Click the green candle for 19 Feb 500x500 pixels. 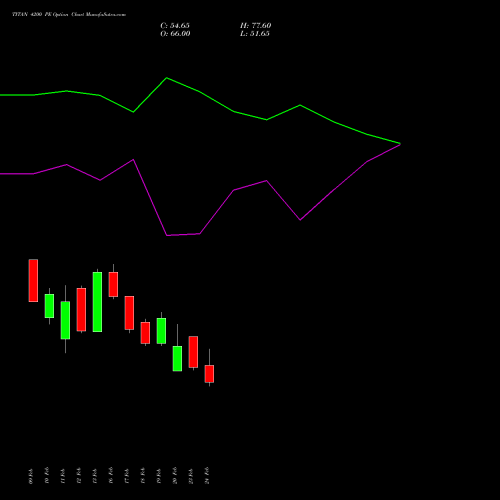[x=161, y=331]
